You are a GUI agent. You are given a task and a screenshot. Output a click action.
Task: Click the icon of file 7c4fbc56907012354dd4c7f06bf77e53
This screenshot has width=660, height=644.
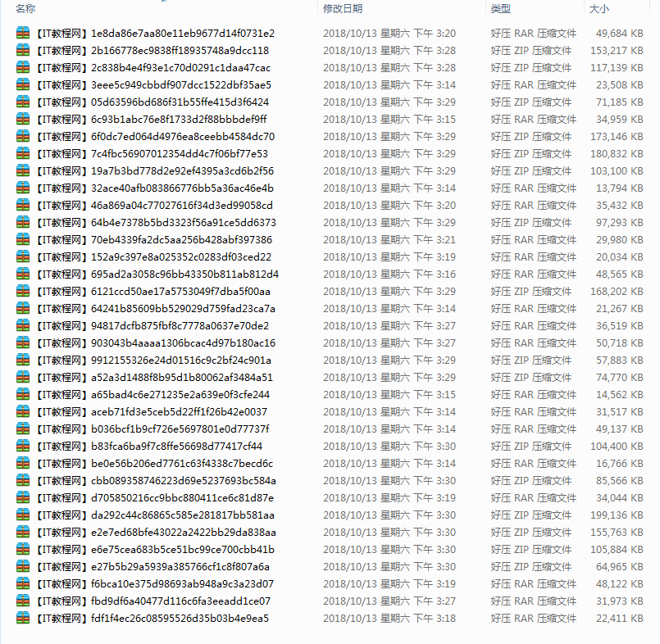click(22, 154)
